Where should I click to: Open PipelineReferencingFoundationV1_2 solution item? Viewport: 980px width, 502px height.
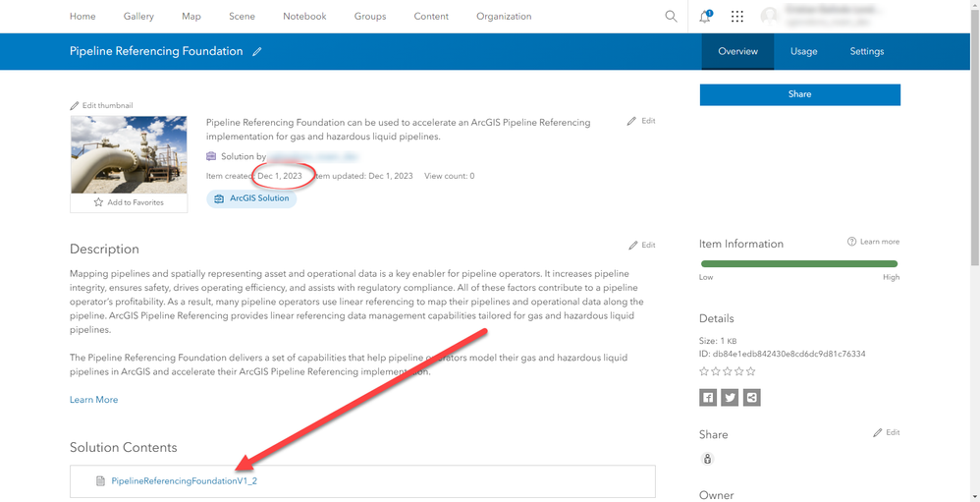tap(185, 480)
